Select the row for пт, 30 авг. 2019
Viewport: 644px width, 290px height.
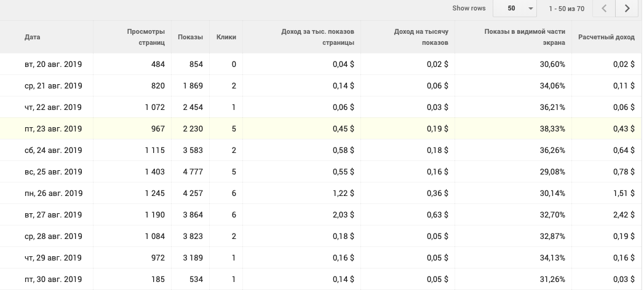tap(53, 280)
